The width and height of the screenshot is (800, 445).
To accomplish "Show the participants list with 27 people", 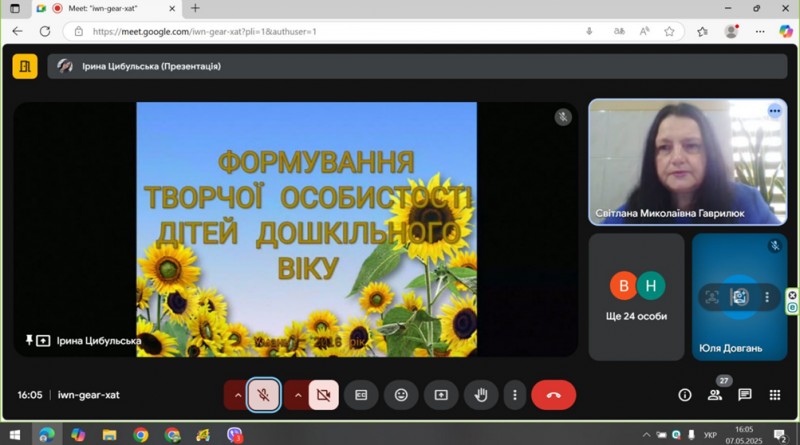I will pyautogui.click(x=715, y=395).
